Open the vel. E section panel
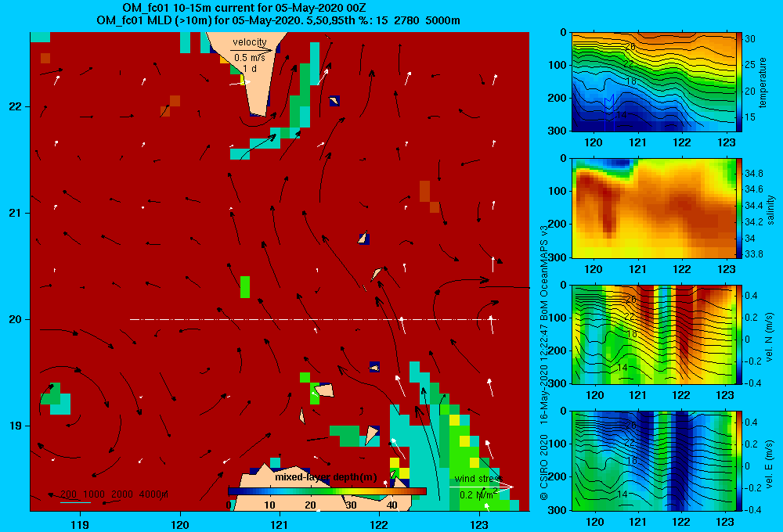The width and height of the screenshot is (783, 532). click(x=653, y=461)
